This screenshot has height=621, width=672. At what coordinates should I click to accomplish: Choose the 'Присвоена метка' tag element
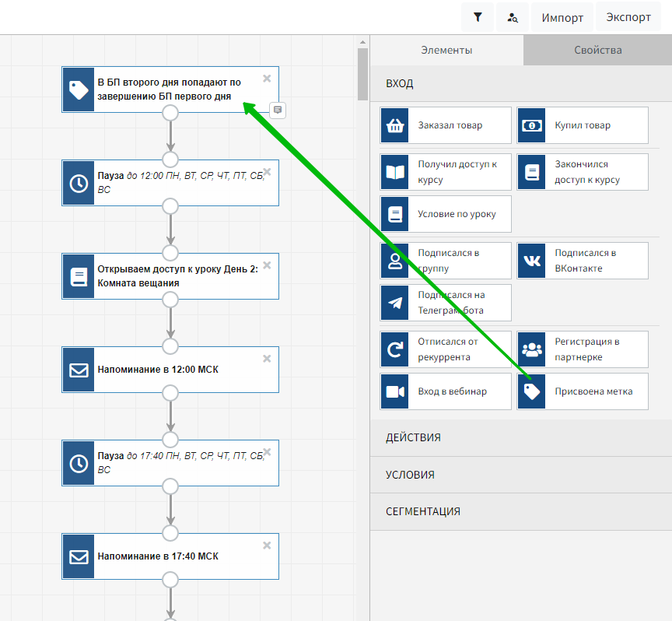(583, 391)
